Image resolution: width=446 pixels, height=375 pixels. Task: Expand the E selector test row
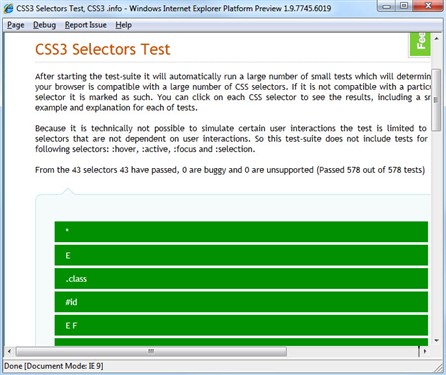(x=241, y=255)
